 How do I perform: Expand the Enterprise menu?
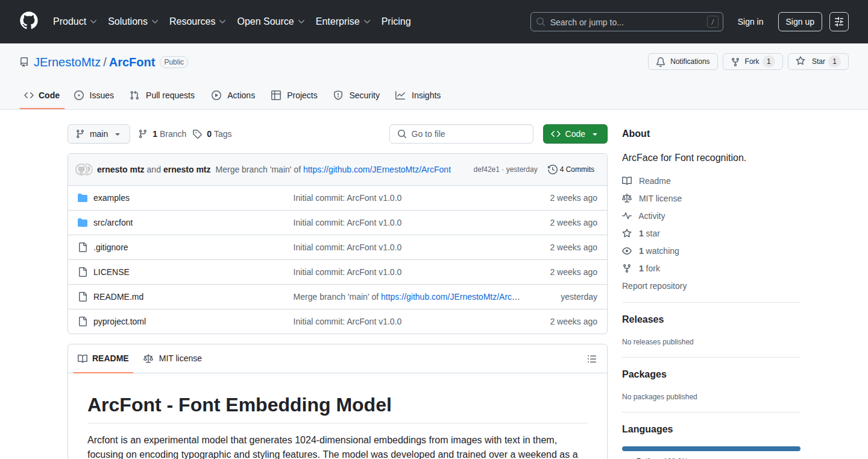point(343,21)
